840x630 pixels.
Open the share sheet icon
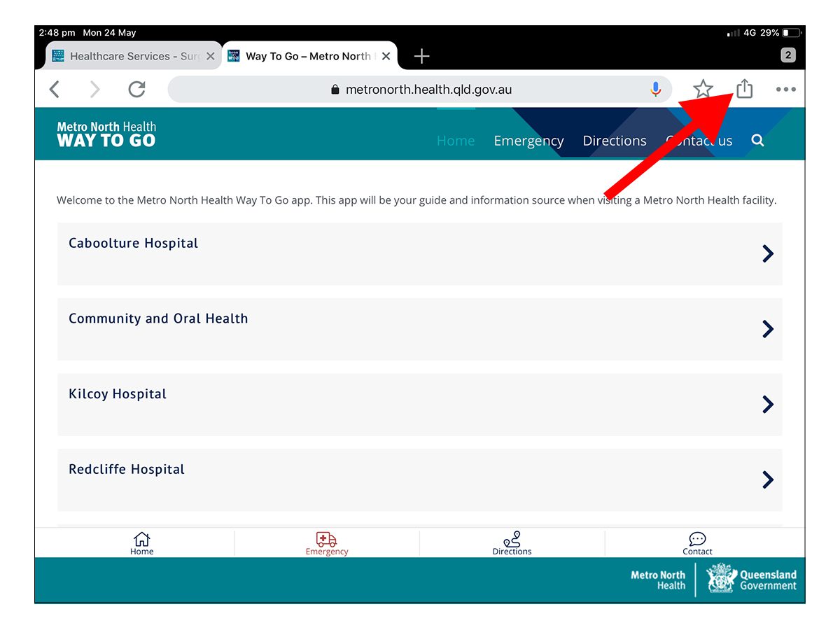point(744,88)
